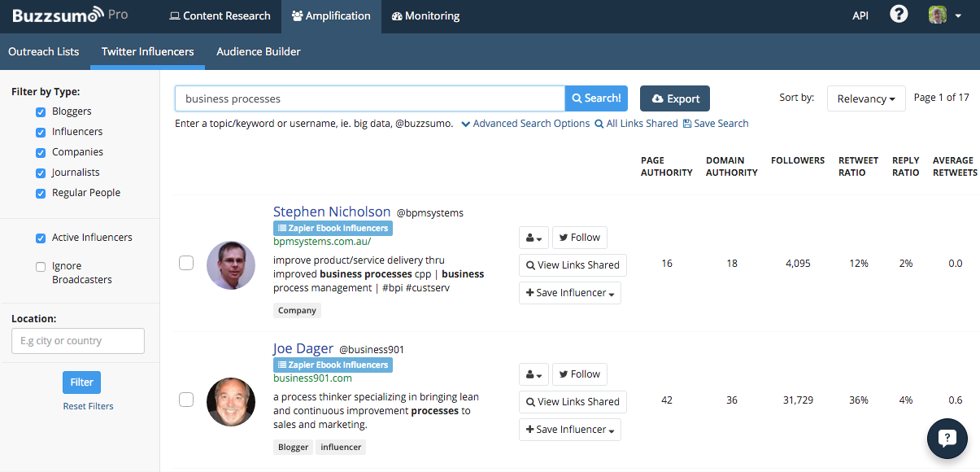Expand Save Influencer for Joe Dager
The width and height of the screenshot is (980, 472).
tap(569, 430)
